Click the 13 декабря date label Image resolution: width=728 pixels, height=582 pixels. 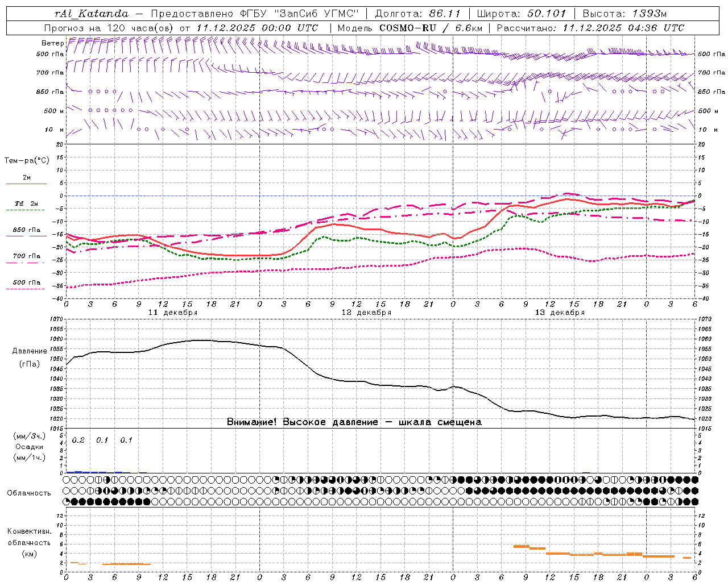click(x=560, y=313)
